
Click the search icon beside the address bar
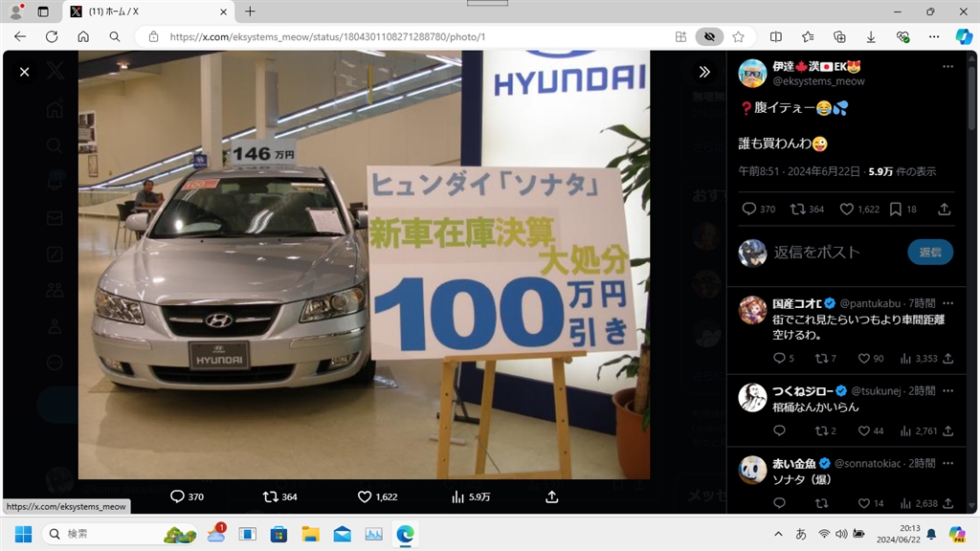pyautogui.click(x=115, y=37)
